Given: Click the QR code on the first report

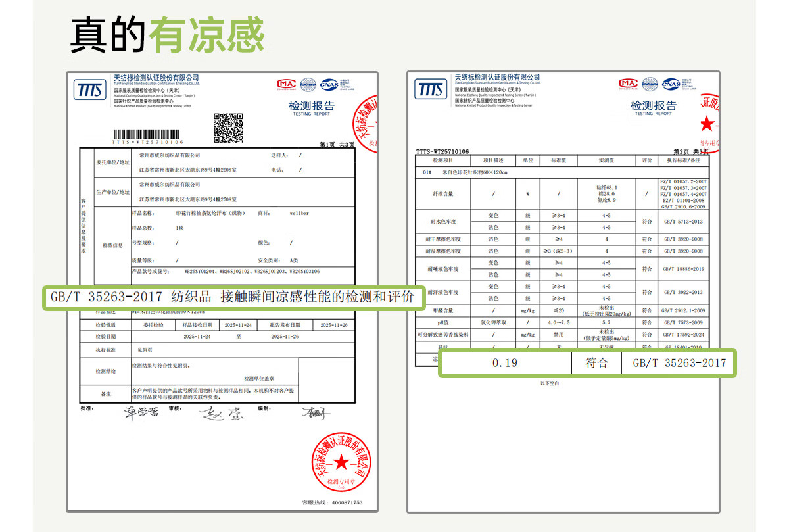Looking at the screenshot, I should 229,128.
